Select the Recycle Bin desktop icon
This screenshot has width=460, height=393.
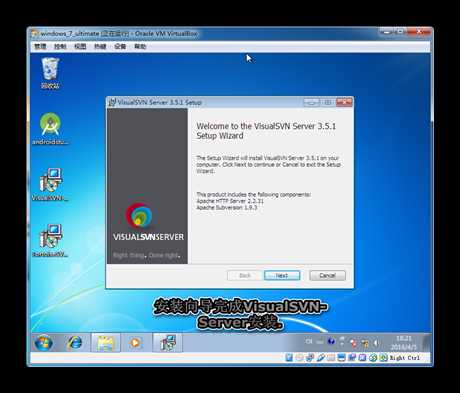tap(50, 73)
